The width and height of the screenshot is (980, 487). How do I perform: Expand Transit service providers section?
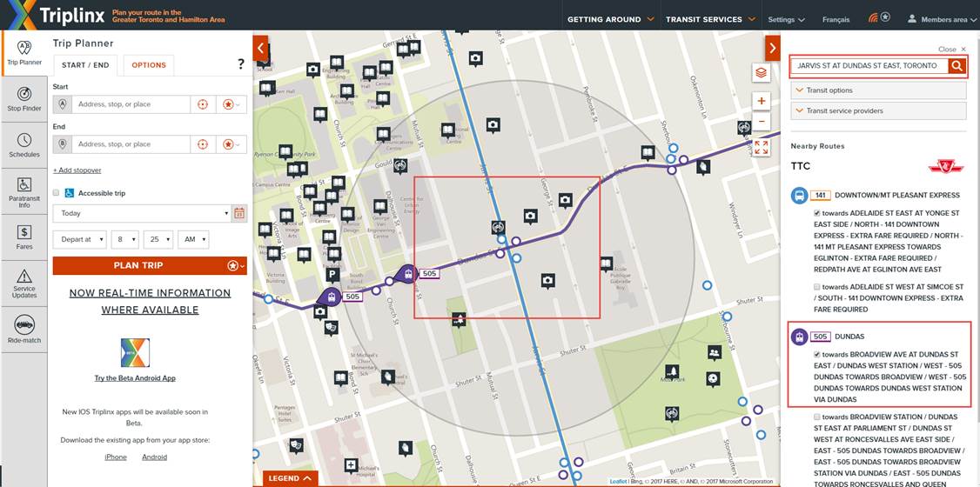(878, 111)
